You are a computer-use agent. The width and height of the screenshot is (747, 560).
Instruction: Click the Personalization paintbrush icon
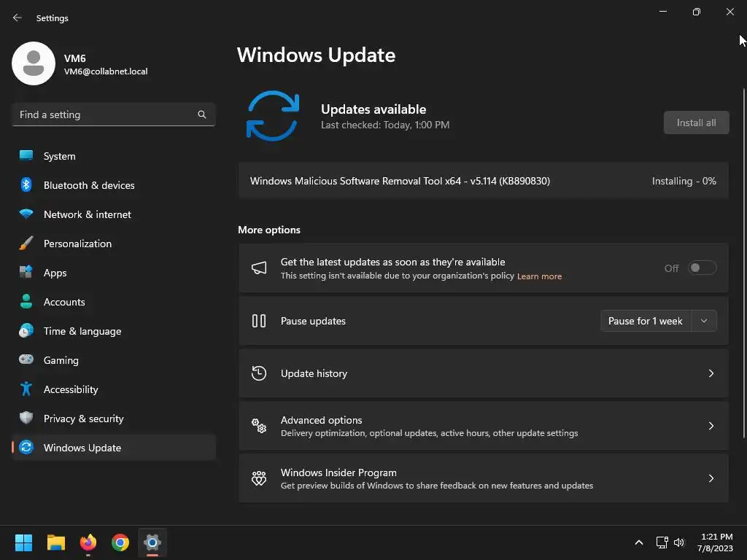tap(26, 244)
